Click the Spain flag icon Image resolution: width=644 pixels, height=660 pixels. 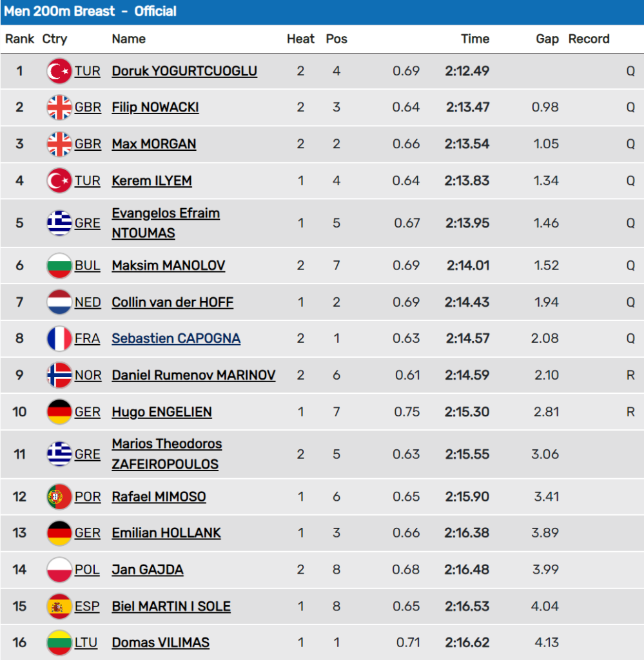[59, 607]
